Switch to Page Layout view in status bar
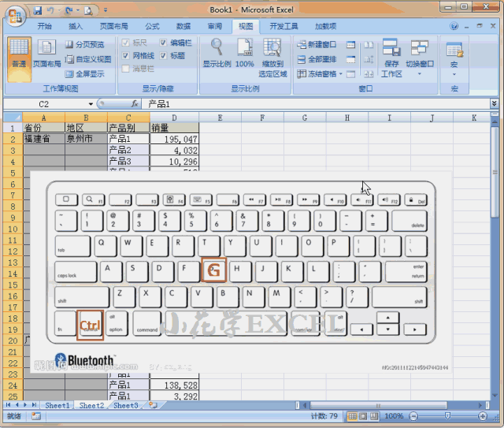The height and width of the screenshot is (428, 504). 363,416
